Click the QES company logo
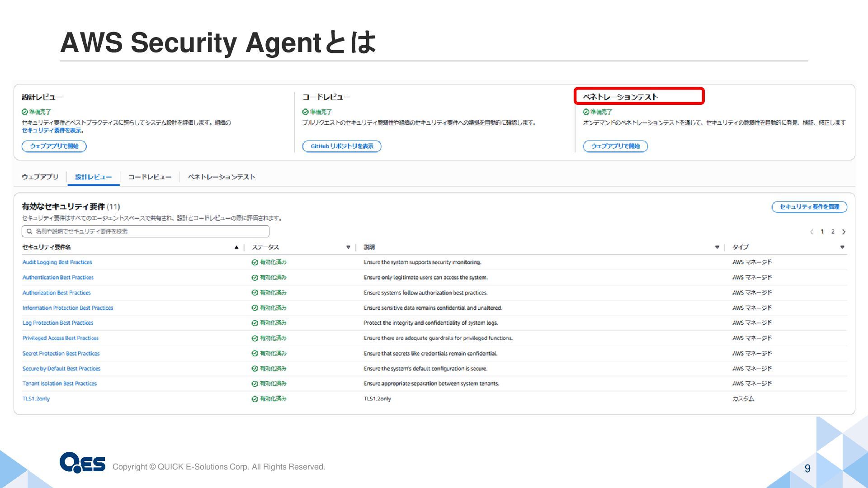868x488 pixels. (82, 462)
